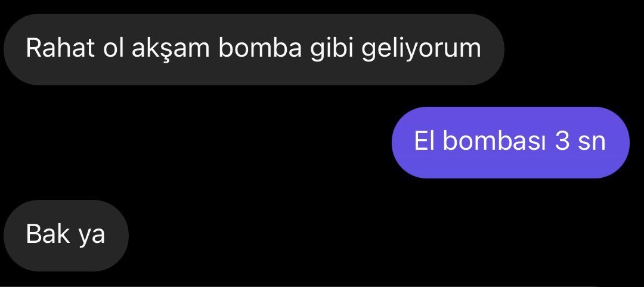Image resolution: width=644 pixels, height=287 pixels.
Task: Click the phrase '3 sn' in sent bubble
Action: pyautogui.click(x=580, y=141)
